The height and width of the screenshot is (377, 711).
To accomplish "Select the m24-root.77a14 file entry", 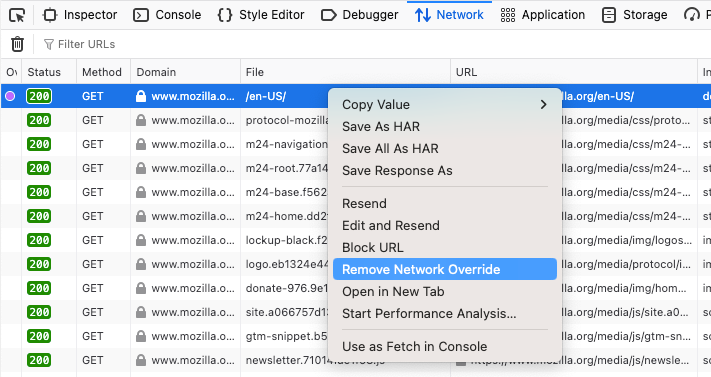I will (287, 168).
